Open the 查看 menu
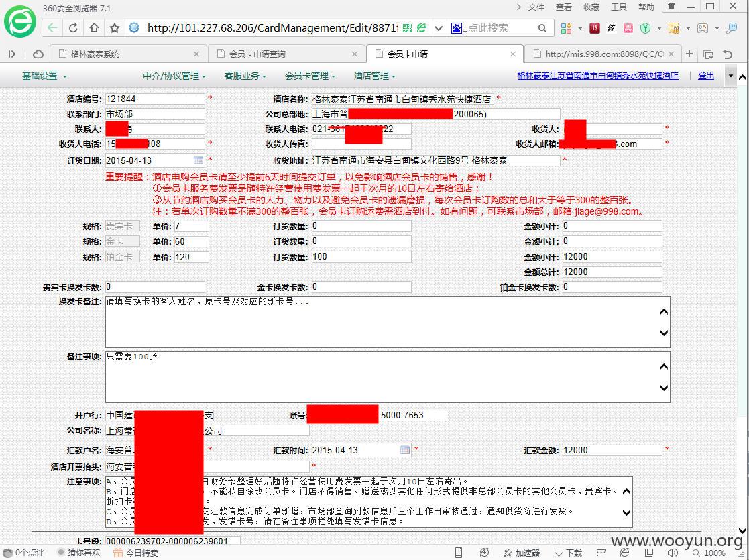Screen dimensions: 749x560 coord(564,7)
